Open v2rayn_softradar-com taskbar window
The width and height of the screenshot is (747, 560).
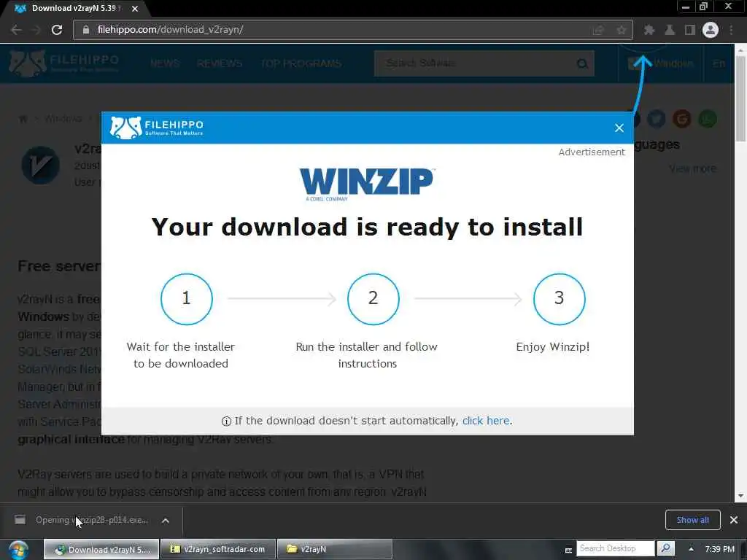tap(218, 549)
